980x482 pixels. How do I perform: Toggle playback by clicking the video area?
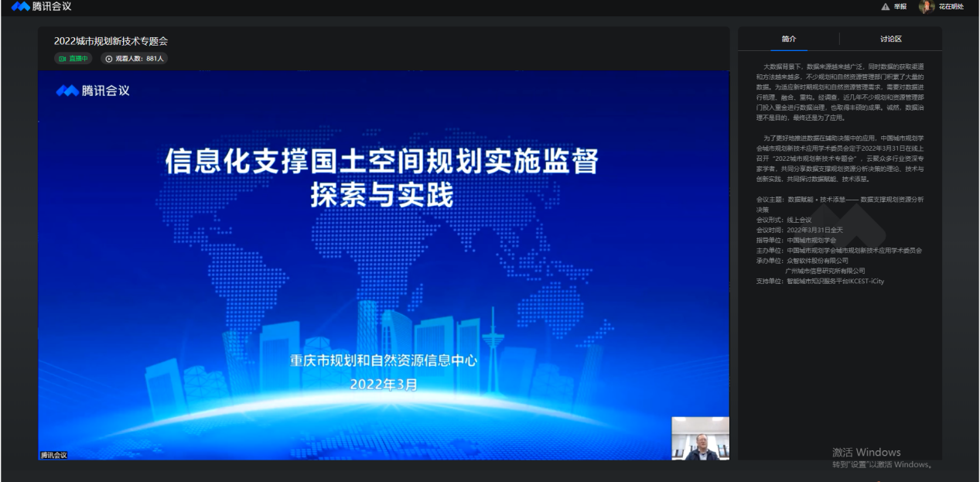pos(383,263)
